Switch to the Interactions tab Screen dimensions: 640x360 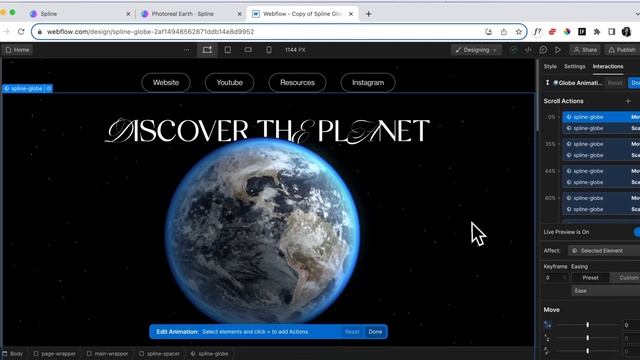608,66
